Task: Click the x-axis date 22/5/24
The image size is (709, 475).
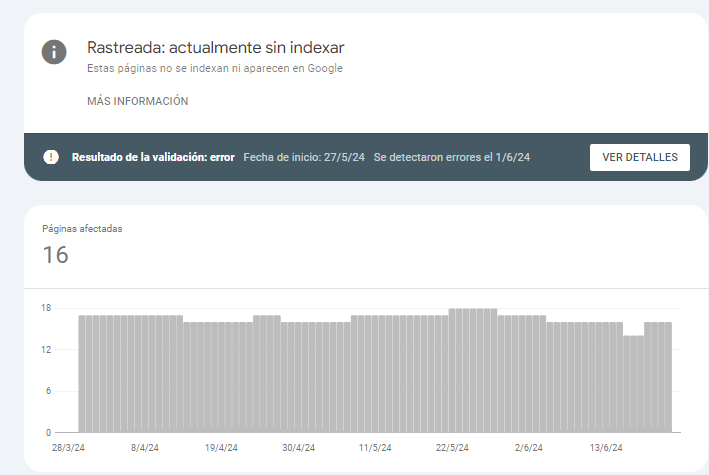Action: click(452, 448)
